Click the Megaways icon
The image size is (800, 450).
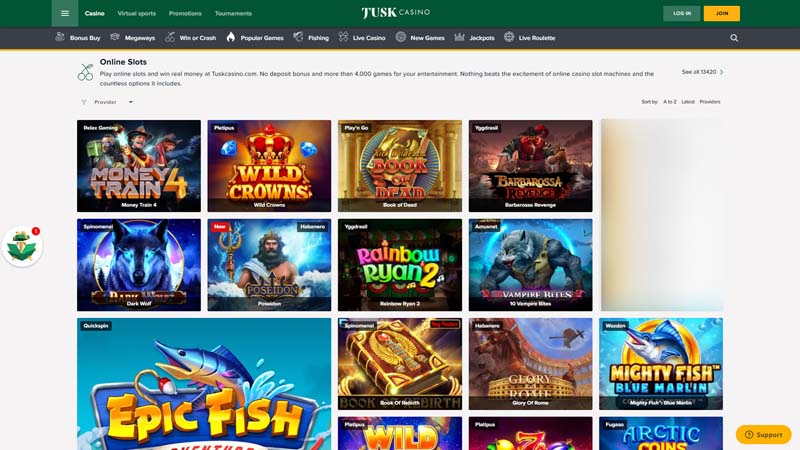pos(115,37)
